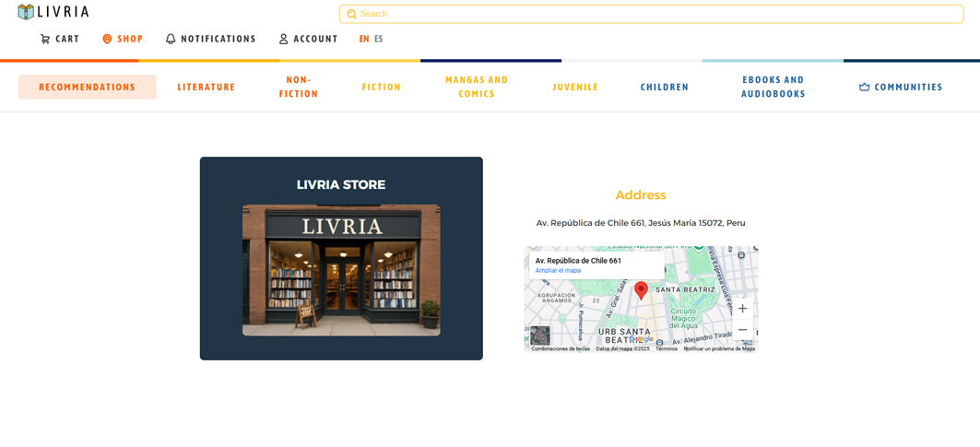Go to Communities section
The height and width of the screenshot is (447, 980).
(901, 88)
